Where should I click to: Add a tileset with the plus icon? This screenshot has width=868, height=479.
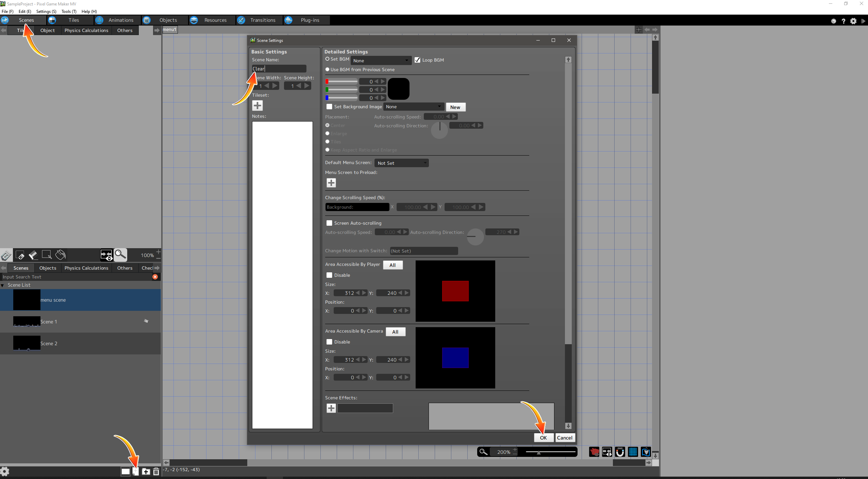click(x=257, y=106)
